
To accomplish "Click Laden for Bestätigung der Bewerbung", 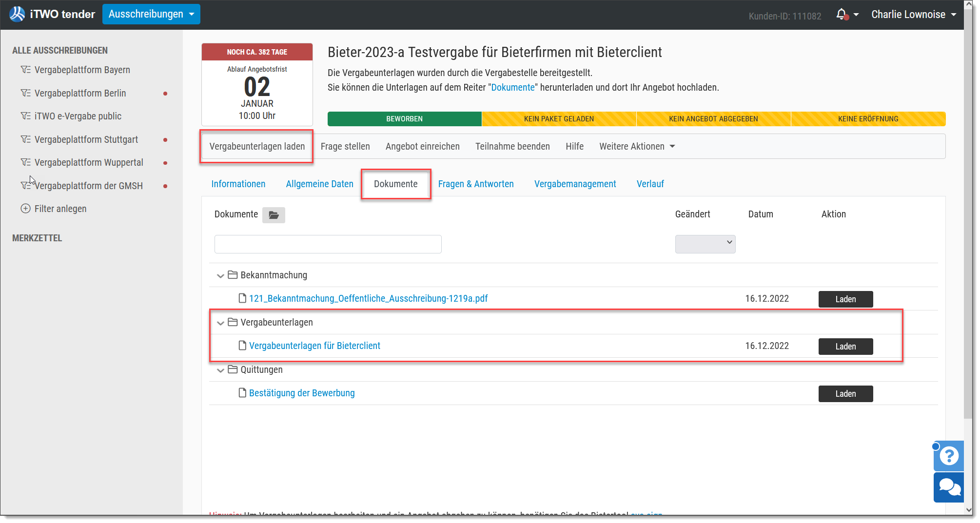I will click(x=845, y=393).
